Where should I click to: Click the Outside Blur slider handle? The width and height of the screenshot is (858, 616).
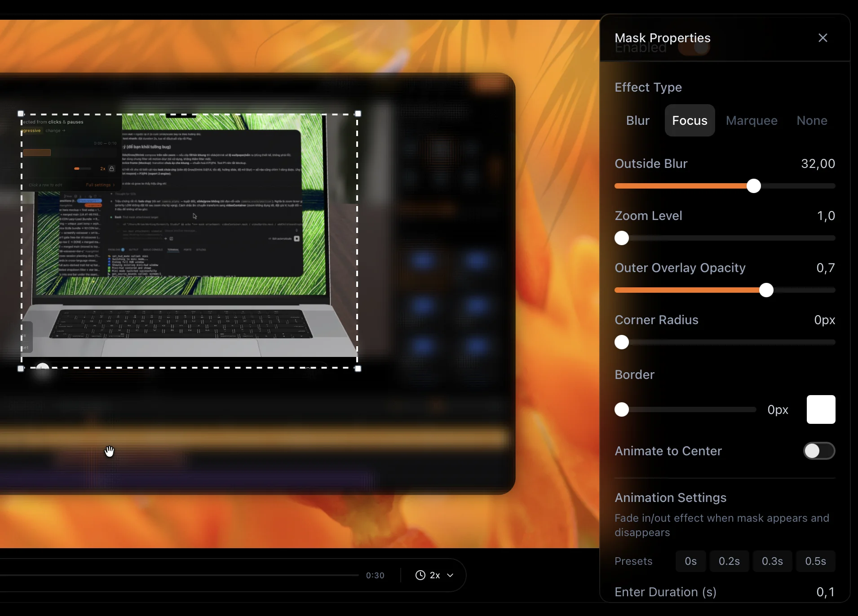pos(754,186)
